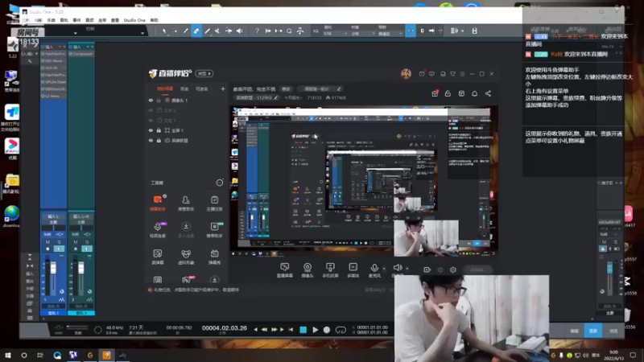Open the danmaku show TV tool
Screen dimensions: 644x362
(x=214, y=257)
